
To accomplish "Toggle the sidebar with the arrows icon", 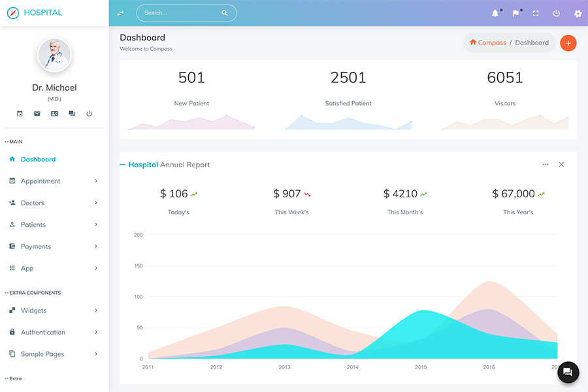I will click(120, 13).
